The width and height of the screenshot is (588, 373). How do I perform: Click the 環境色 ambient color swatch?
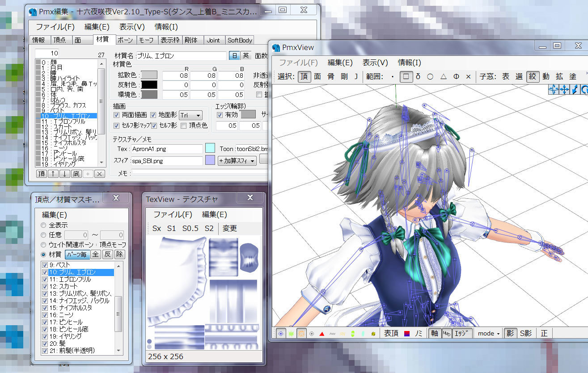(149, 95)
